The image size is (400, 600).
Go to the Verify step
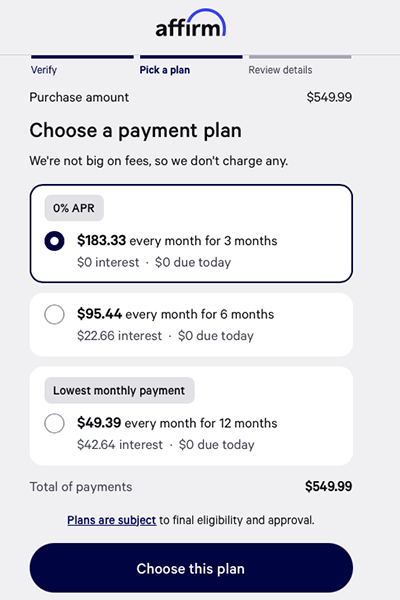(x=44, y=70)
